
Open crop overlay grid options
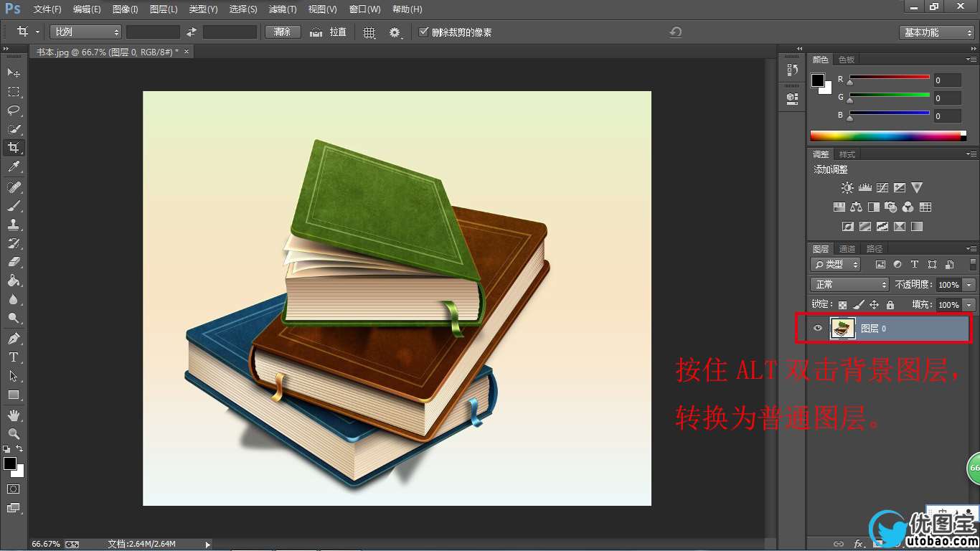(369, 32)
